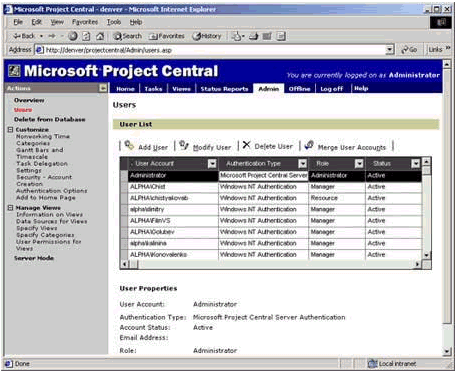The width and height of the screenshot is (456, 372).
Task: Open the Favorites menu
Action: coord(85,22)
